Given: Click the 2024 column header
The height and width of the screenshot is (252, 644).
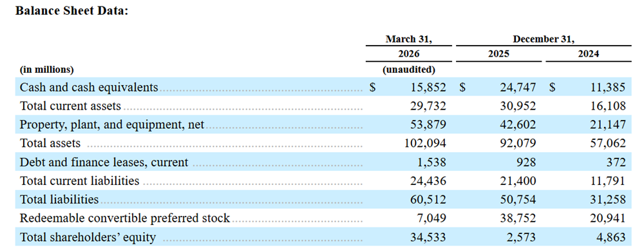Looking at the screenshot, I should pyautogui.click(x=589, y=54).
